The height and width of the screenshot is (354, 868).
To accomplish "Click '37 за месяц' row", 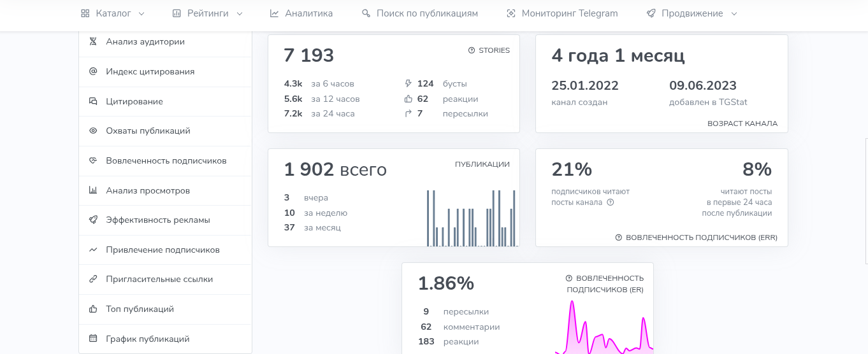I will click(312, 227).
